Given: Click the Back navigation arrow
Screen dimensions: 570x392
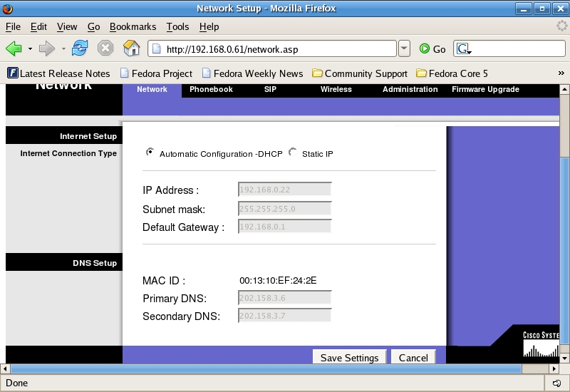Looking at the screenshot, I should click(14, 48).
